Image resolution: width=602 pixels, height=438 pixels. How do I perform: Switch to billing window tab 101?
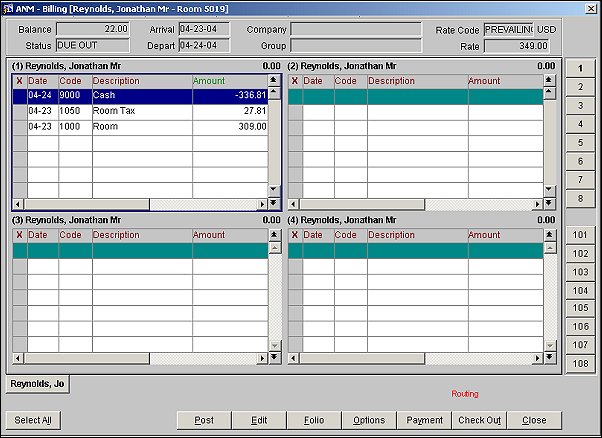tap(580, 236)
